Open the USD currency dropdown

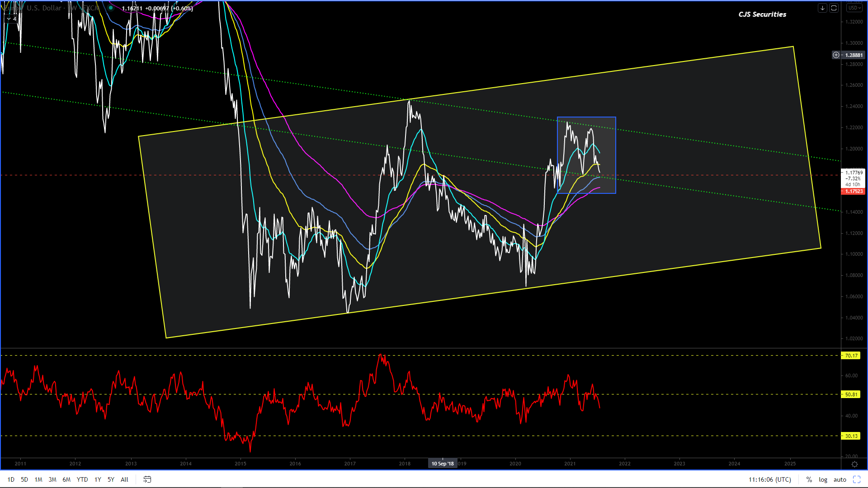click(x=854, y=8)
